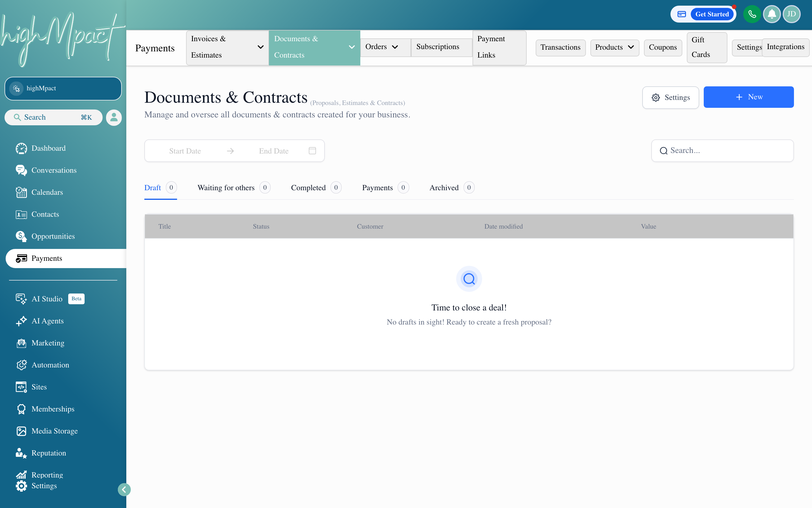Open the Marketing envelope icon
Image resolution: width=812 pixels, height=508 pixels.
tap(21, 343)
